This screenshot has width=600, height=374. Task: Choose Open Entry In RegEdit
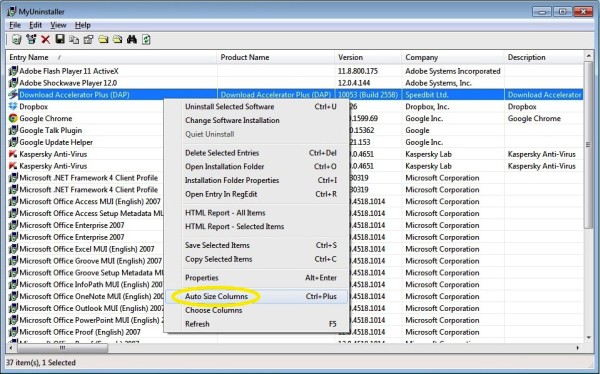257,194
